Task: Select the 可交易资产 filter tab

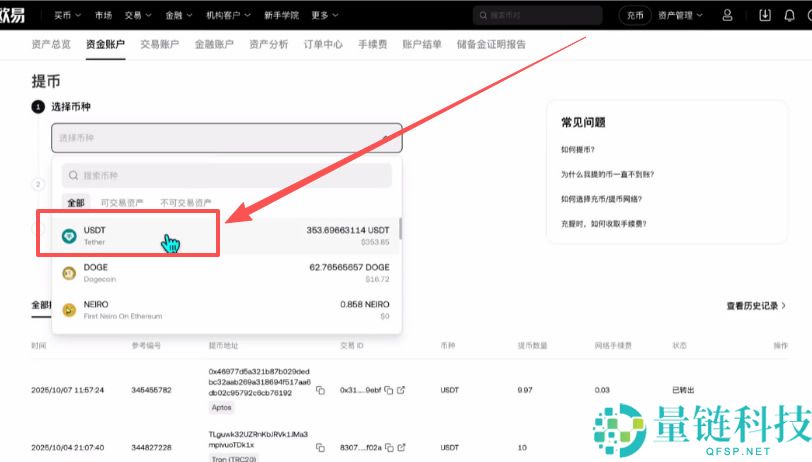Action: pos(122,203)
